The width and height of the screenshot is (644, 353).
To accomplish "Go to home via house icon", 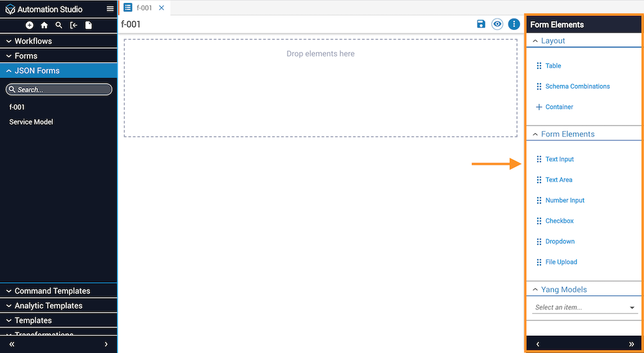I will point(44,25).
